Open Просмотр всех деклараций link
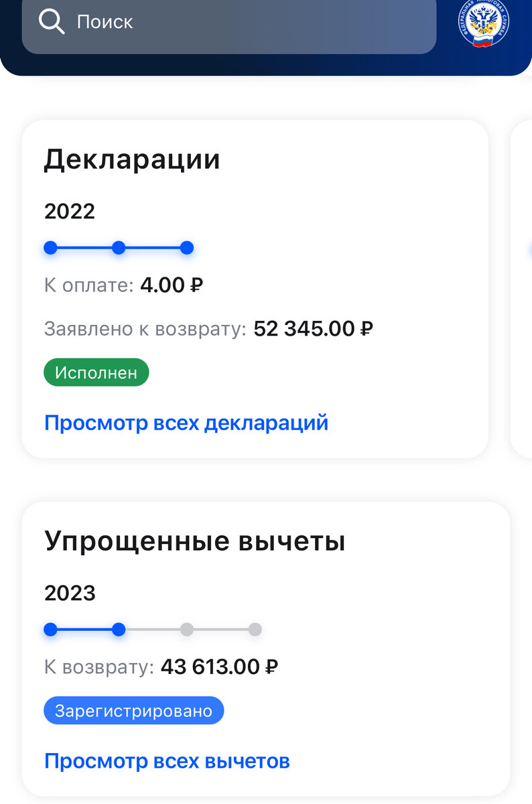Image resolution: width=532 pixels, height=804 pixels. [x=186, y=423]
